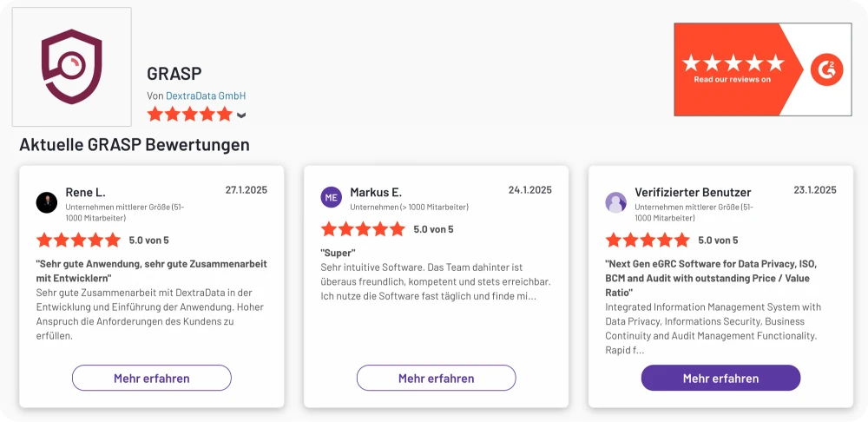Click the purple Mehr erfahren button
Screen dimensions: 868x422
[x=720, y=378]
